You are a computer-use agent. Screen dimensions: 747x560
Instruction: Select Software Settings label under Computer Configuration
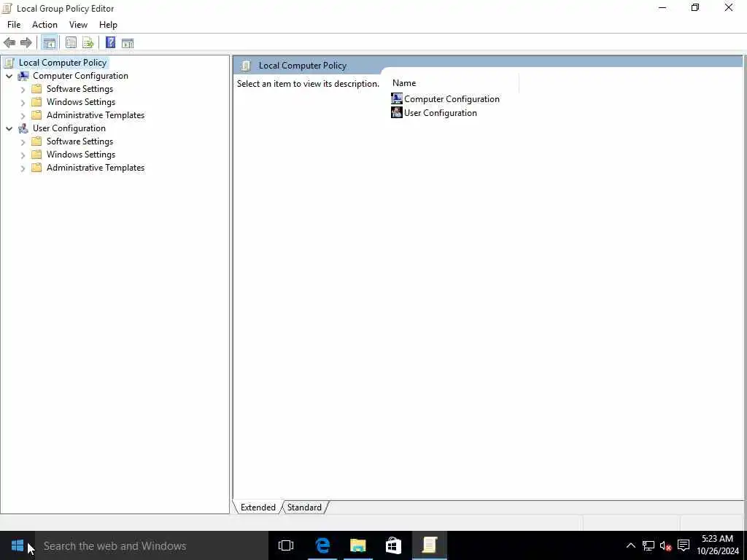80,89
